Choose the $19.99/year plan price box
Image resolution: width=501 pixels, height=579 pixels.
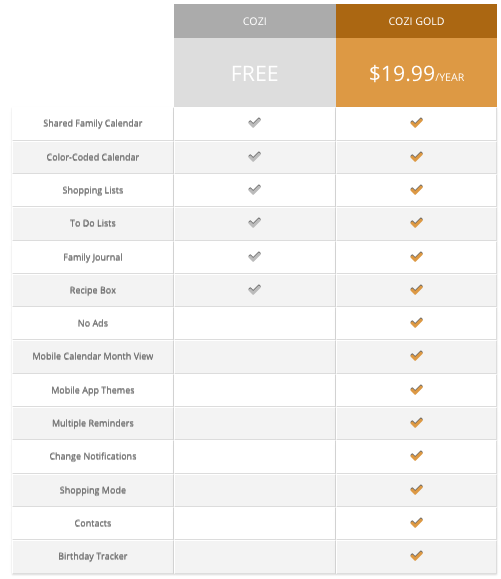(416, 72)
